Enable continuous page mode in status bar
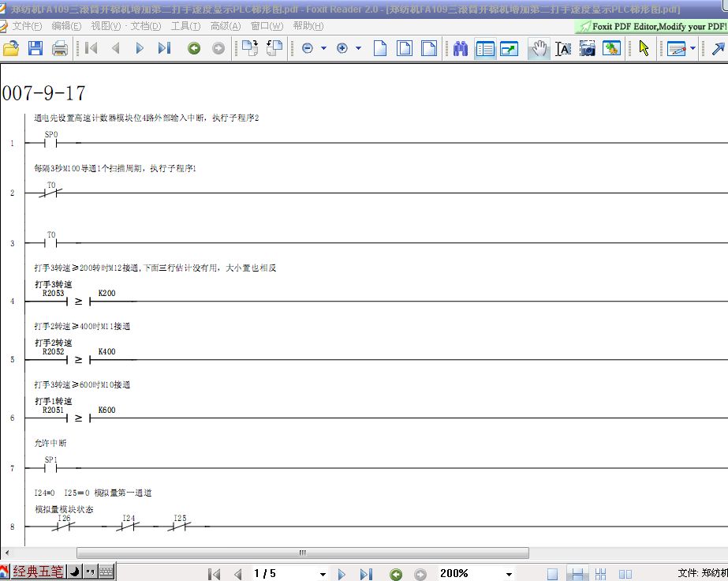This screenshot has height=581, width=728. (x=577, y=574)
